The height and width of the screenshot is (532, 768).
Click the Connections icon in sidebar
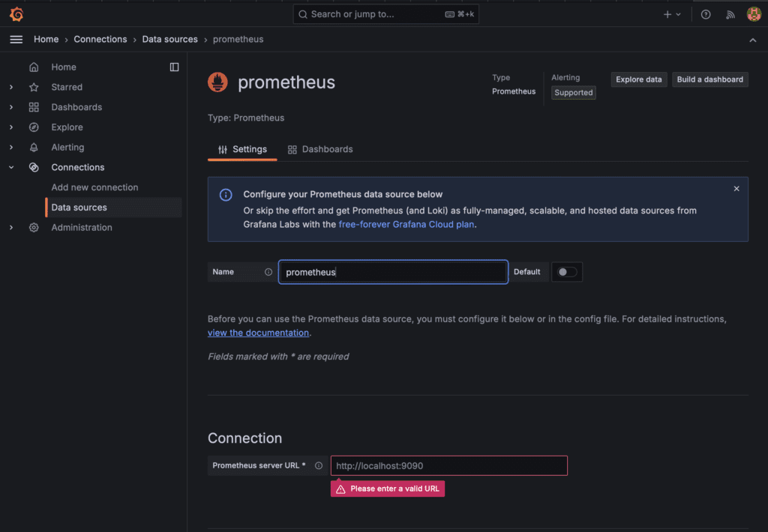click(34, 167)
